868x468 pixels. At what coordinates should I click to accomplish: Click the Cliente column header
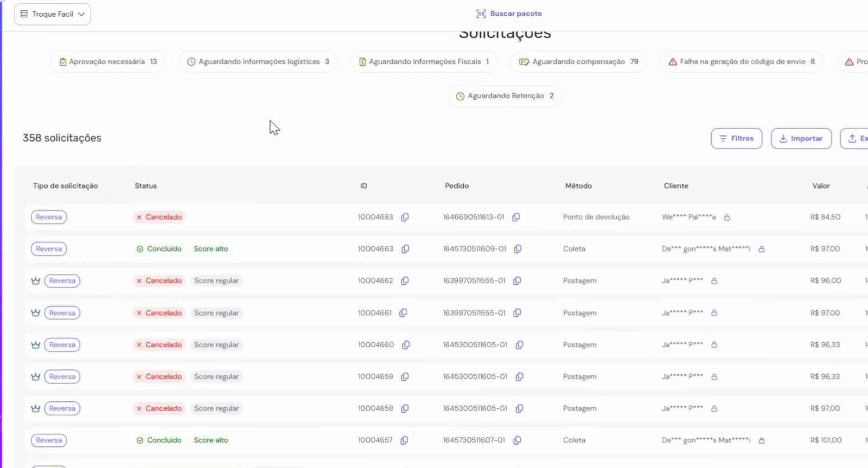[676, 186]
